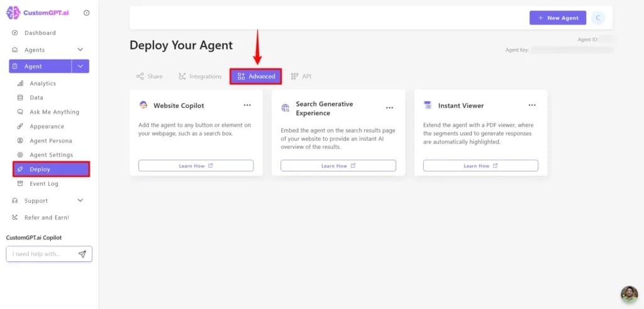Click the API tab icon
The height and width of the screenshot is (309, 644).
(x=294, y=77)
